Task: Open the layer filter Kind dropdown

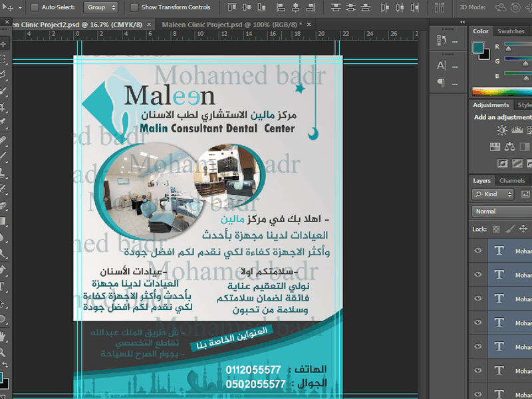Action: pyautogui.click(x=493, y=194)
